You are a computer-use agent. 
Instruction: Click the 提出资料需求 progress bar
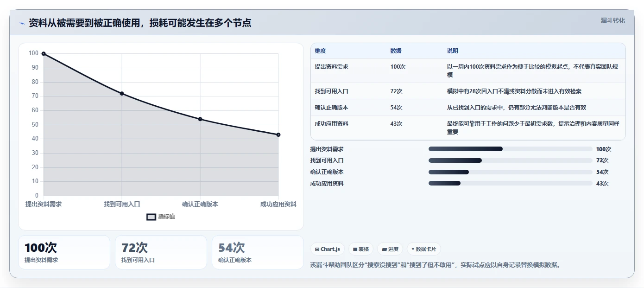510,149
